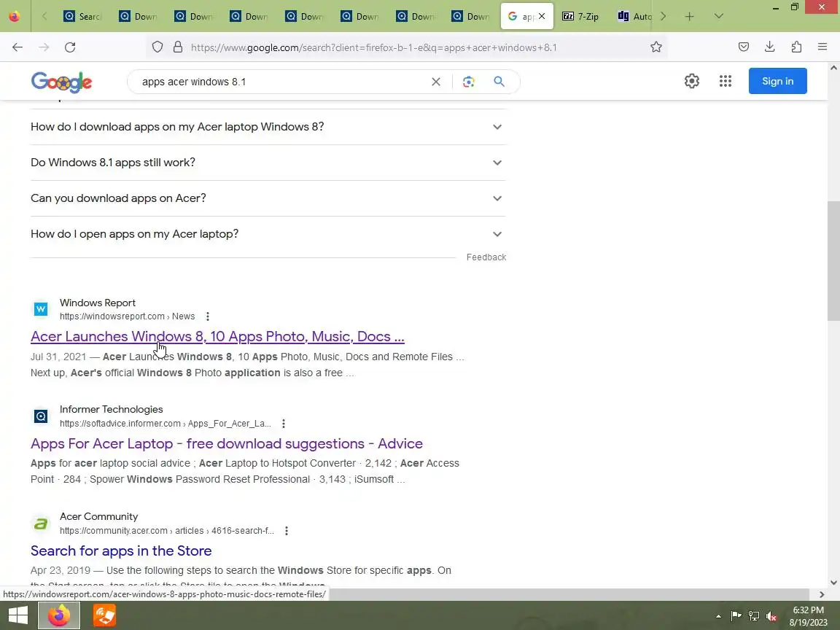Open more options for Informer Technologies result
Image resolution: width=840 pixels, height=630 pixels.
coord(284,424)
